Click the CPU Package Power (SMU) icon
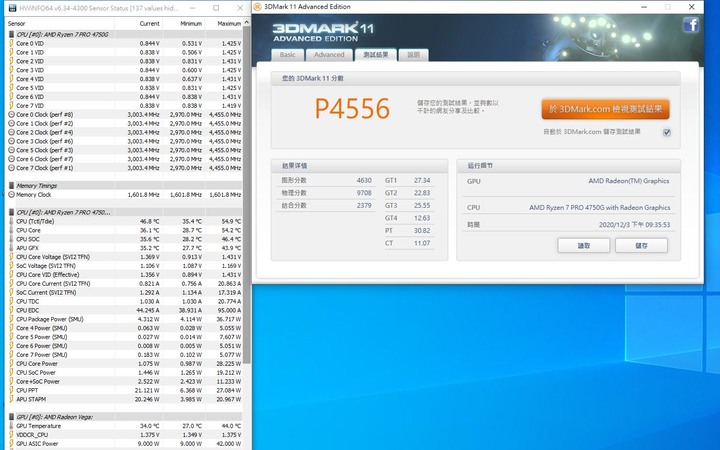The width and height of the screenshot is (720, 450). pos(11,319)
